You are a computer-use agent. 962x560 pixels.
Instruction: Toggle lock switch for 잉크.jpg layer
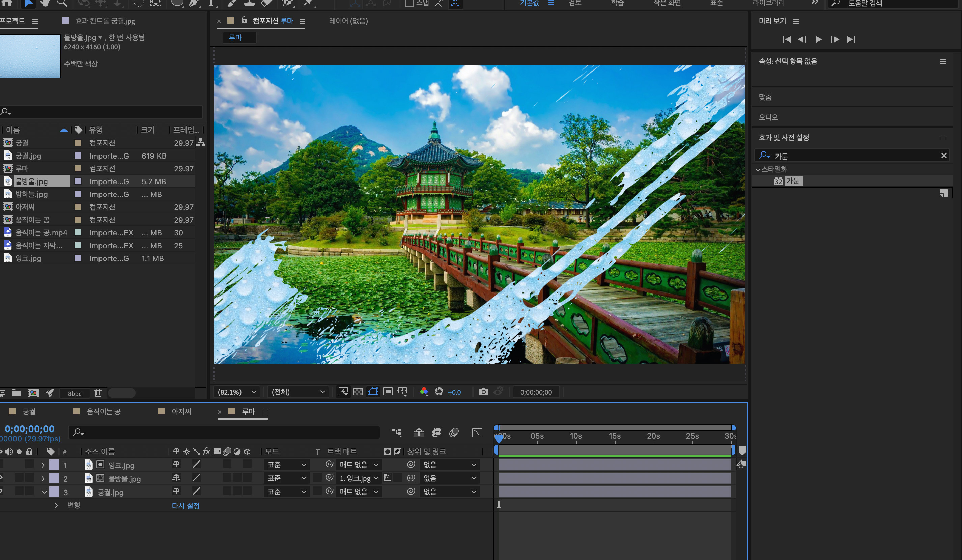point(29,465)
